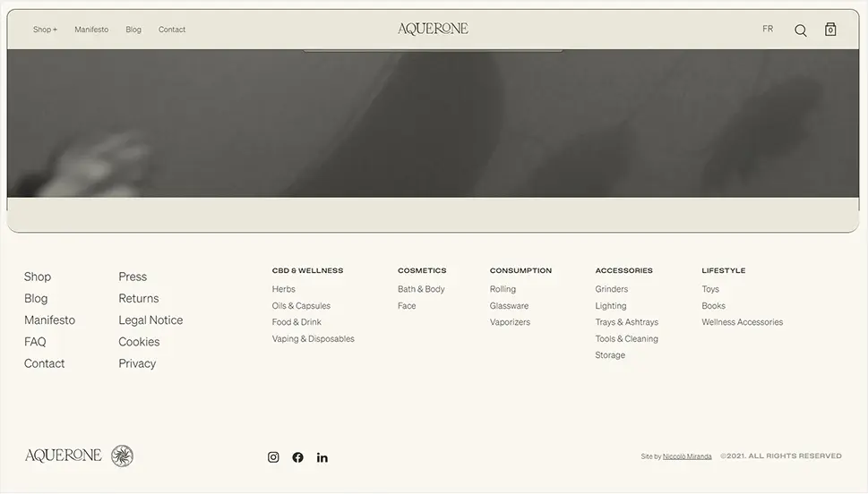Open the Consumption heading
This screenshot has height=494, width=868.
[x=521, y=270]
